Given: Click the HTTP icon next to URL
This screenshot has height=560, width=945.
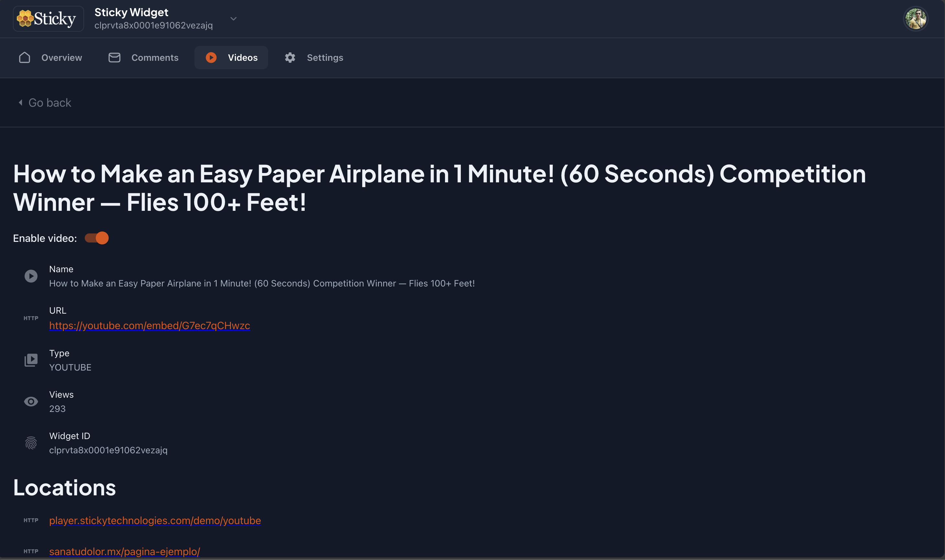Looking at the screenshot, I should [x=31, y=318].
